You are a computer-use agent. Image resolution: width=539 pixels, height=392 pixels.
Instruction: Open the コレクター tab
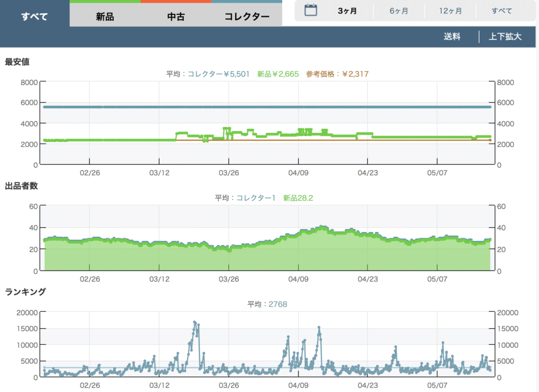pos(247,17)
